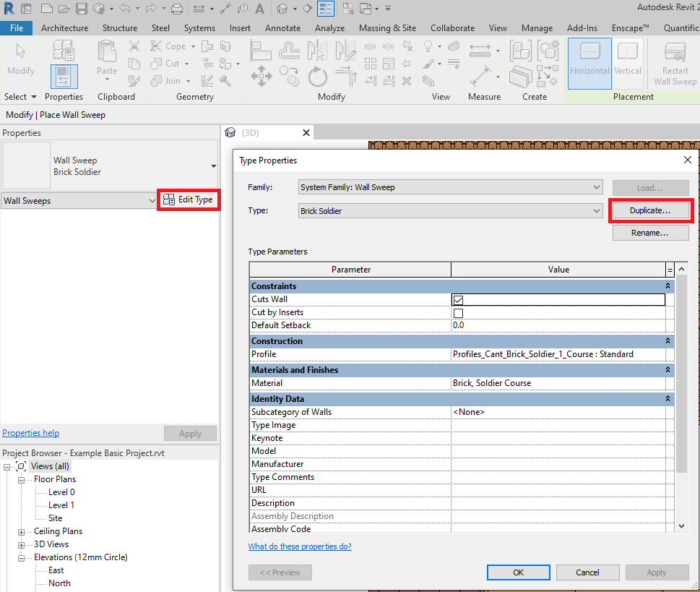Collapse the Construction parameter group
Screen dimensions: 700x592
(668, 341)
